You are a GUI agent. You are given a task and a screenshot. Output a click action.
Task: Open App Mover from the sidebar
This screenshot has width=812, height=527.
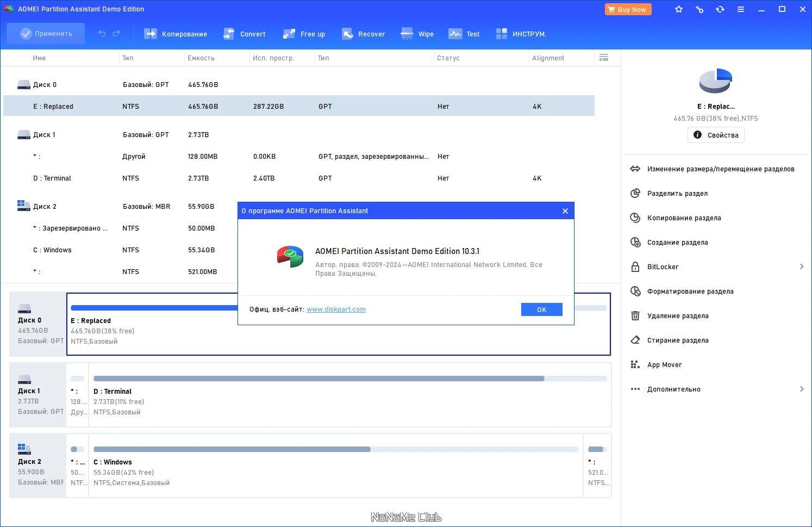click(x=664, y=364)
